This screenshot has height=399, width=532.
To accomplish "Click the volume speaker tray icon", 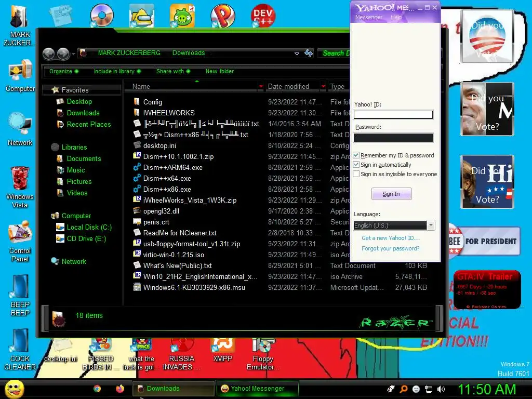I will [x=441, y=389].
